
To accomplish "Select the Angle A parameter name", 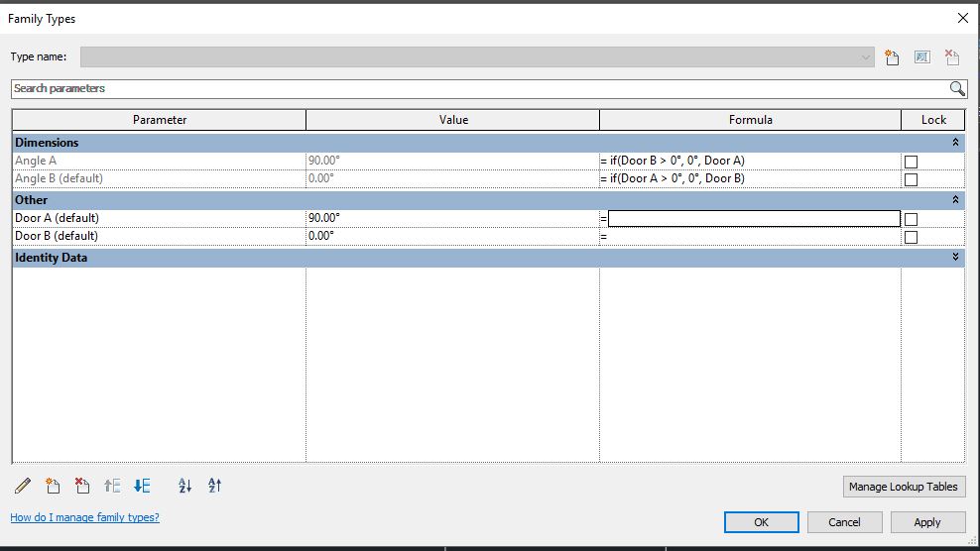I will [36, 161].
